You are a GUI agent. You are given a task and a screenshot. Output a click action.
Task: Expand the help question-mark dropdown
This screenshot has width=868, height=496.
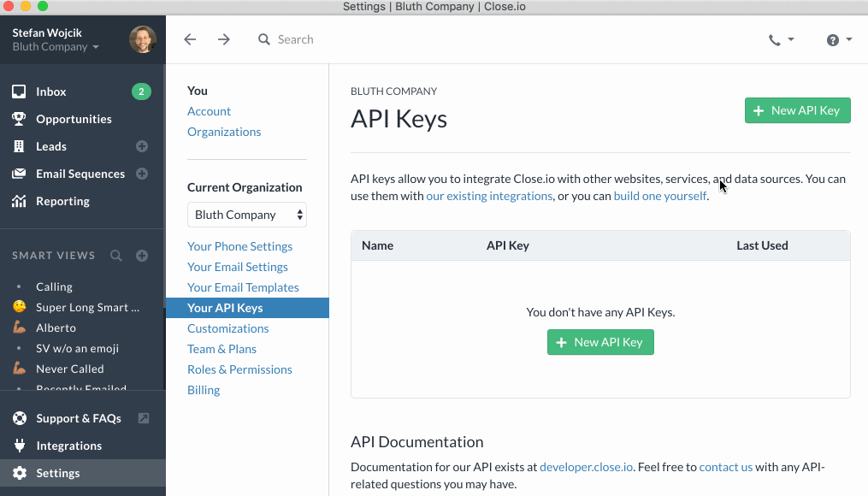[x=837, y=39]
